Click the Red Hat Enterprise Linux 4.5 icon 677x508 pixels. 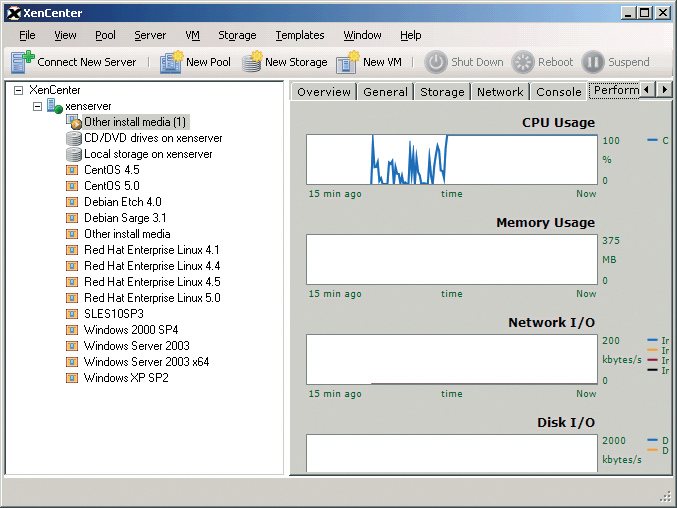tap(72, 282)
